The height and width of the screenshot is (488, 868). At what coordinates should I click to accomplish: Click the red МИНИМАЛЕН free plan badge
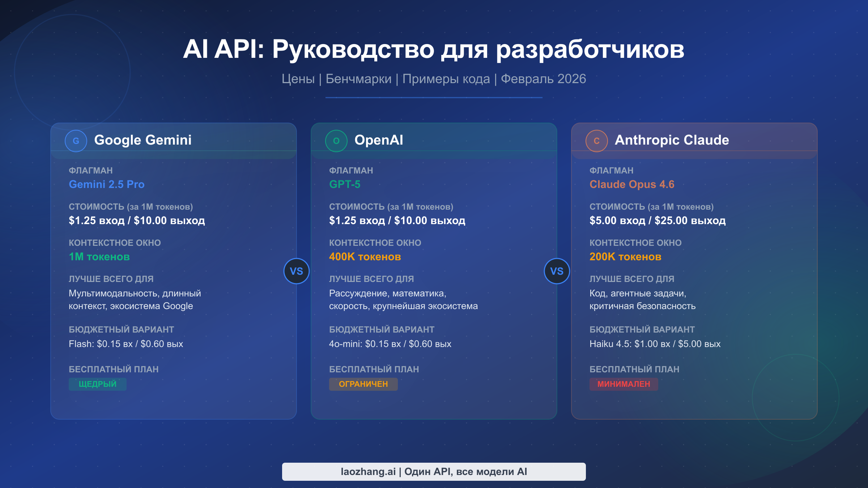[624, 384]
